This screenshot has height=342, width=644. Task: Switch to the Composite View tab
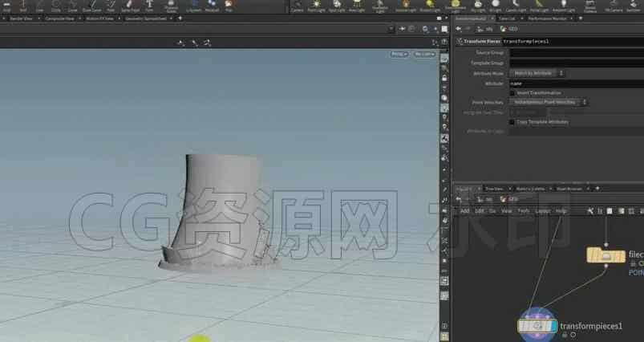tap(59, 18)
